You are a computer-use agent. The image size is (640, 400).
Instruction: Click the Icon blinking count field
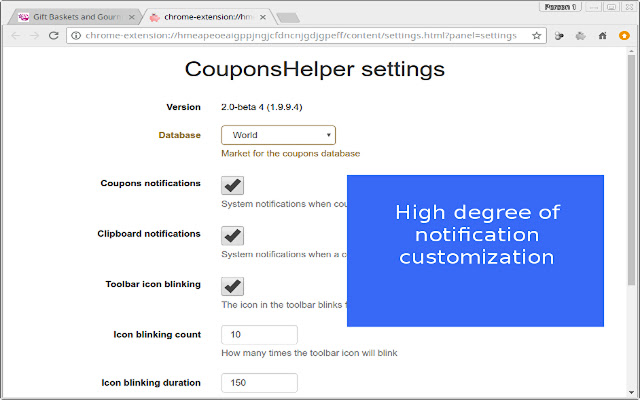(259, 335)
